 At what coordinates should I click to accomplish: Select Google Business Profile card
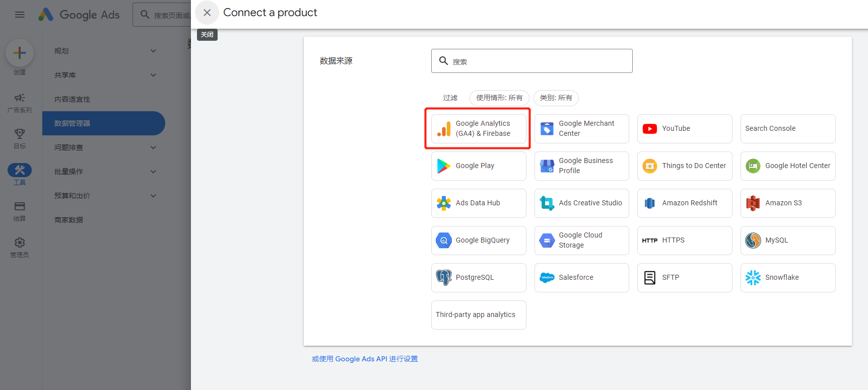(581, 166)
